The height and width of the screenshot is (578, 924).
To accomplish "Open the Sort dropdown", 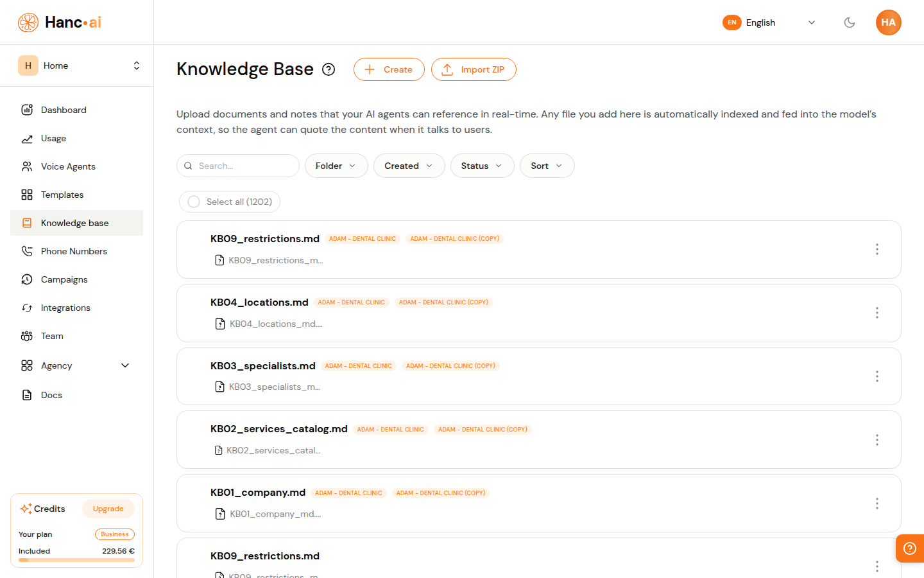I will point(547,166).
